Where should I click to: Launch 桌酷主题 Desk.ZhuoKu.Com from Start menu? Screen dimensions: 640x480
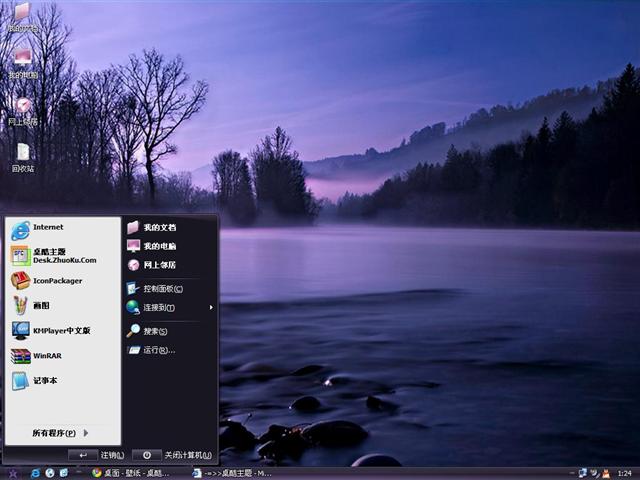point(63,256)
